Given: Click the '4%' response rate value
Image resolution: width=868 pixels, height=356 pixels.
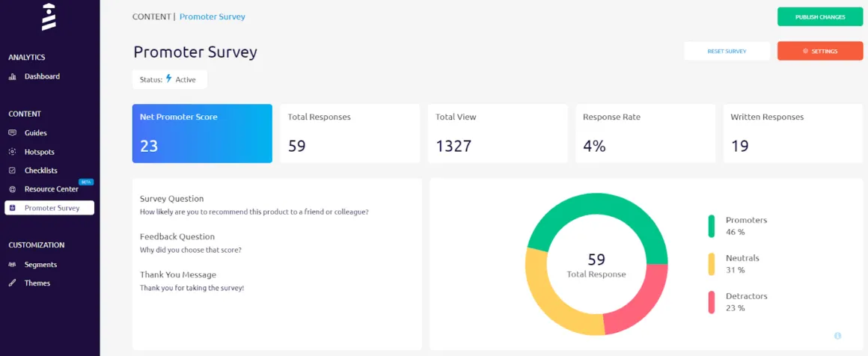Looking at the screenshot, I should (594, 146).
